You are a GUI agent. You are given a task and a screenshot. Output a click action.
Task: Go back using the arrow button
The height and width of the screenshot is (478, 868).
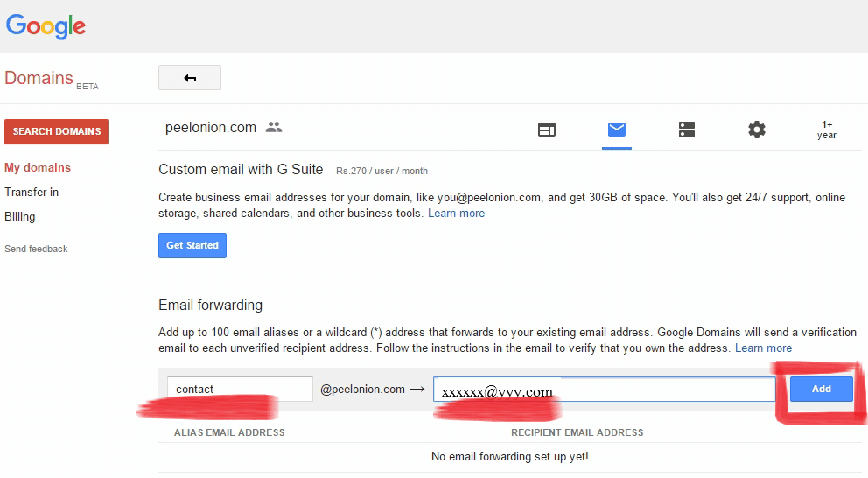(x=190, y=78)
